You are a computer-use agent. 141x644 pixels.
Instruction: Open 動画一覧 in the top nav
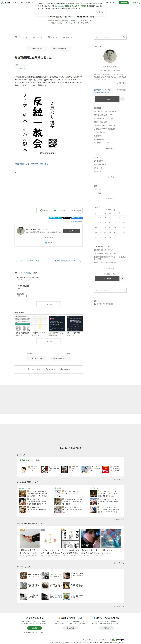click(x=67, y=37)
